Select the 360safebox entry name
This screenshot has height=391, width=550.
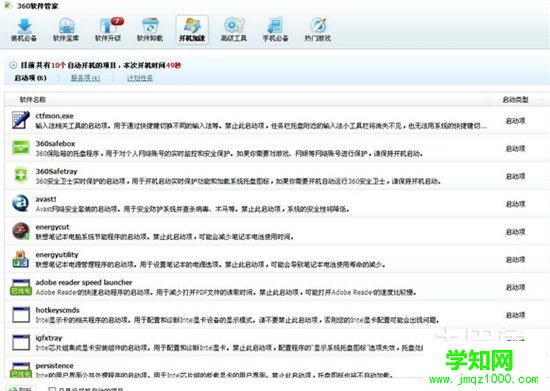pyautogui.click(x=55, y=143)
